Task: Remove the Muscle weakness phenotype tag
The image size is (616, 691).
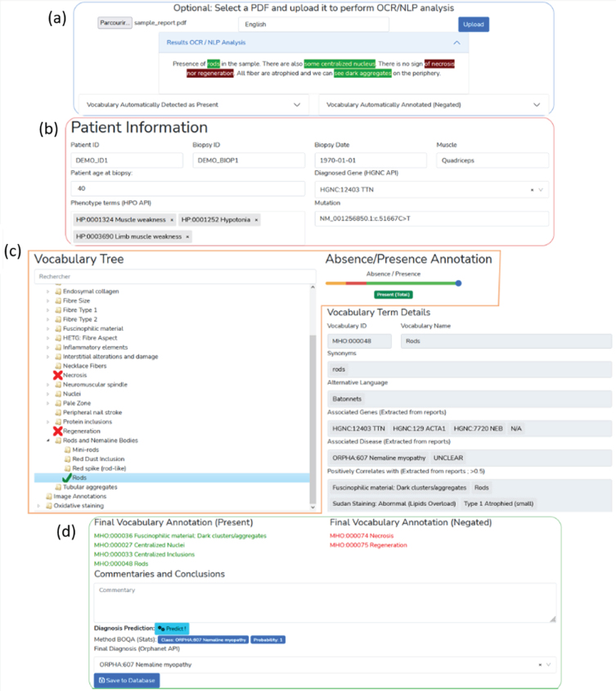Action: [172, 220]
